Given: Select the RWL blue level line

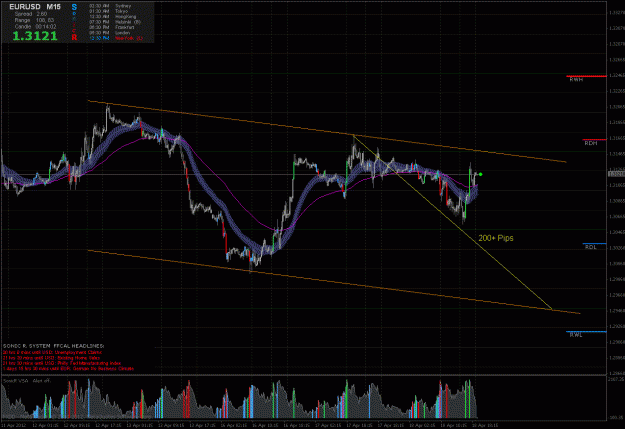Looking at the screenshot, I should [586, 331].
